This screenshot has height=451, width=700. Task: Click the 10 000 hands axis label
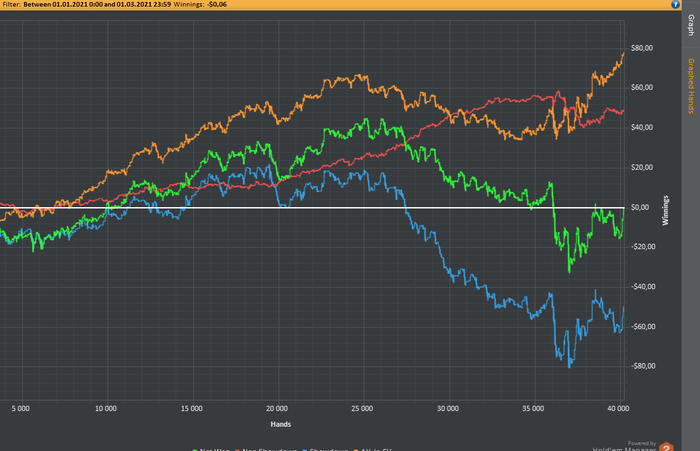coord(106,409)
